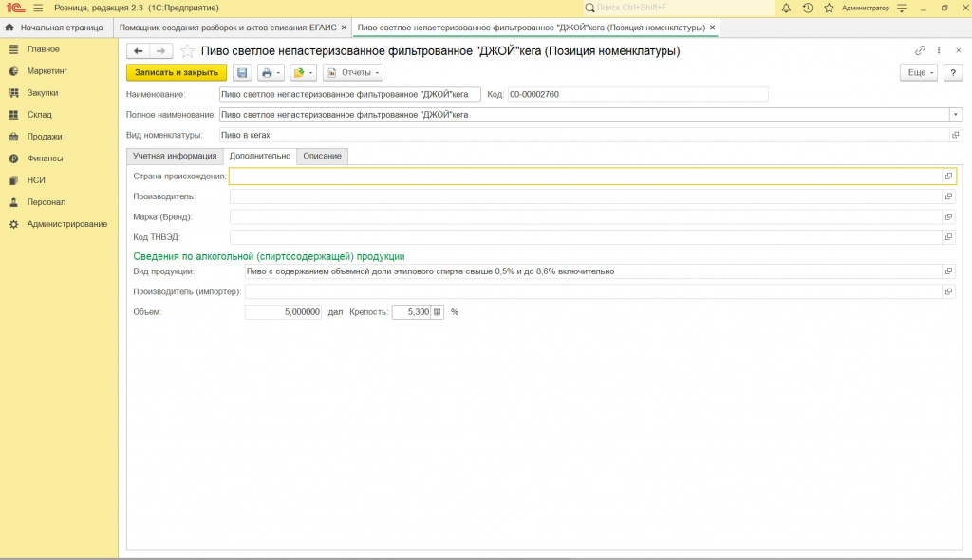
Task: Click the Марка (Бренд) input field
Action: (586, 217)
